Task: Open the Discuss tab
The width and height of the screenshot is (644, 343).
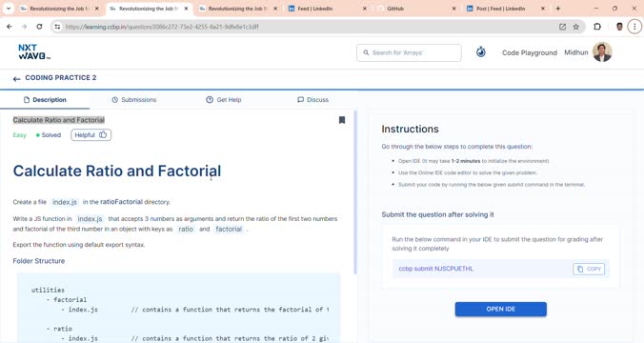Action: point(313,100)
